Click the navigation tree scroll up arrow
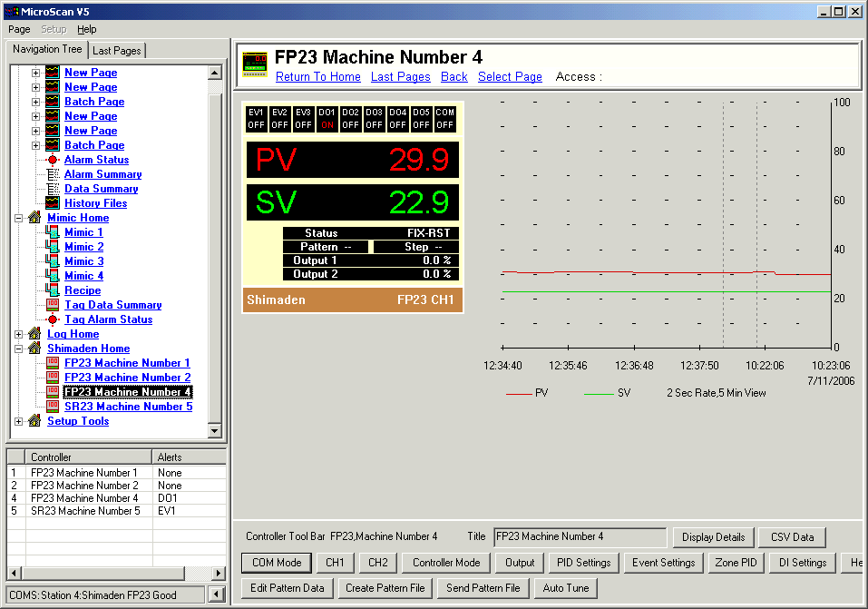The width and height of the screenshot is (868, 609). [215, 73]
